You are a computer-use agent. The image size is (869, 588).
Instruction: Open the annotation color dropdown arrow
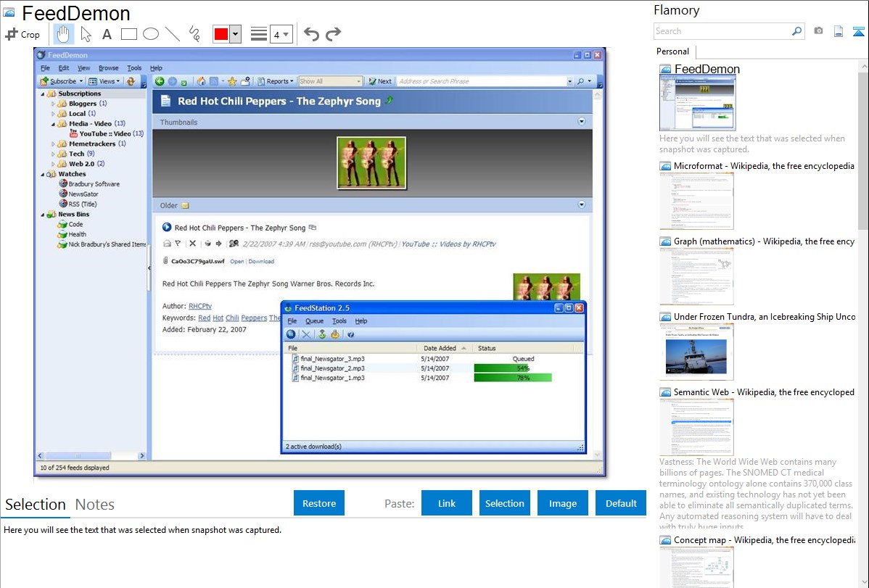coord(236,34)
